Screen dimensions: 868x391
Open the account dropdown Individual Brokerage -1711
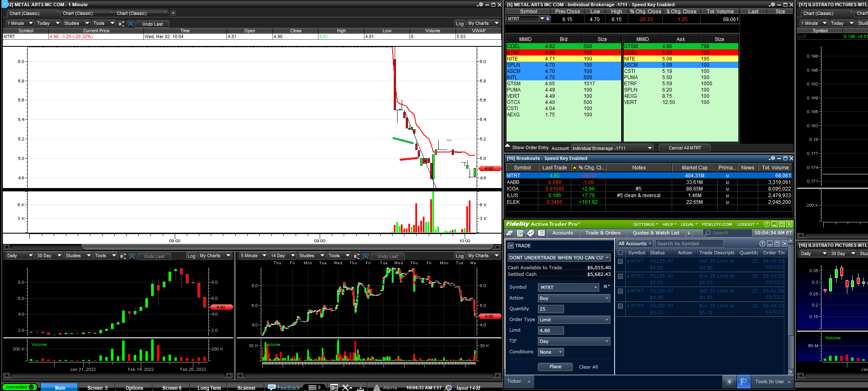click(612, 148)
